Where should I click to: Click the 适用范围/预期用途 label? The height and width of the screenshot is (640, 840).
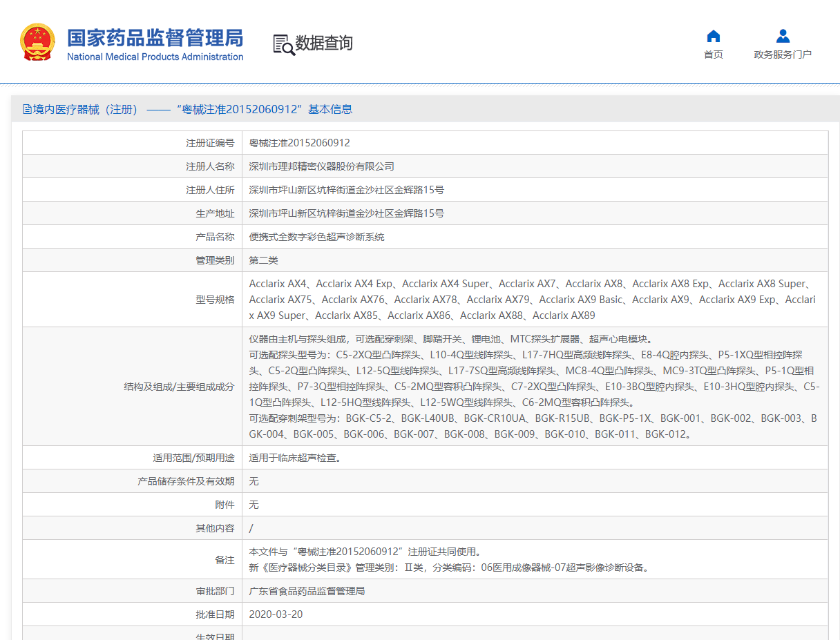(x=193, y=458)
